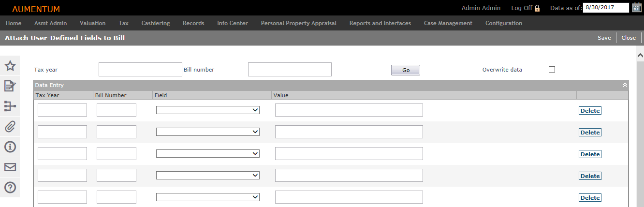644x207 pixels.
Task: Focus the Bill number search field
Action: tap(290, 69)
